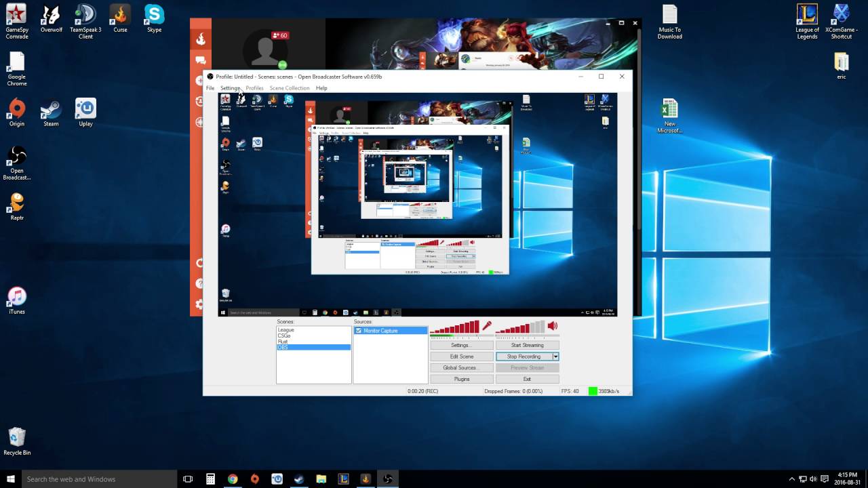Click the Start Streaming button
The height and width of the screenshot is (488, 868).
528,345
